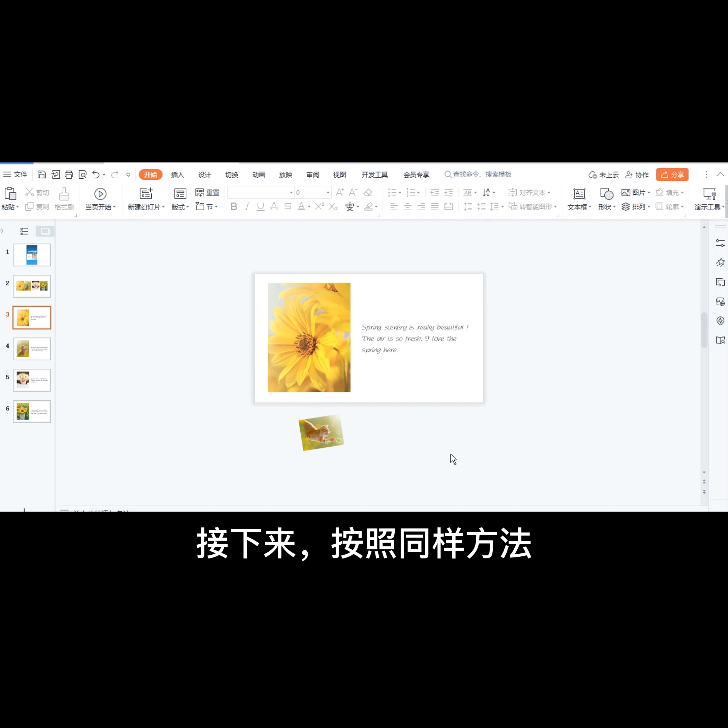Switch to the Animation tab
This screenshot has height=728, width=728.
click(x=259, y=175)
